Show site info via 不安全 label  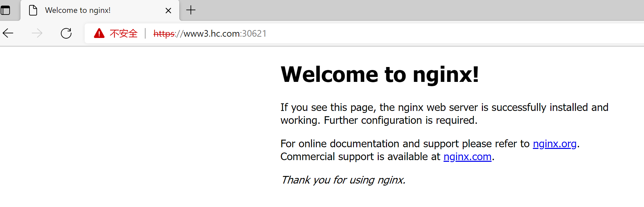(123, 33)
